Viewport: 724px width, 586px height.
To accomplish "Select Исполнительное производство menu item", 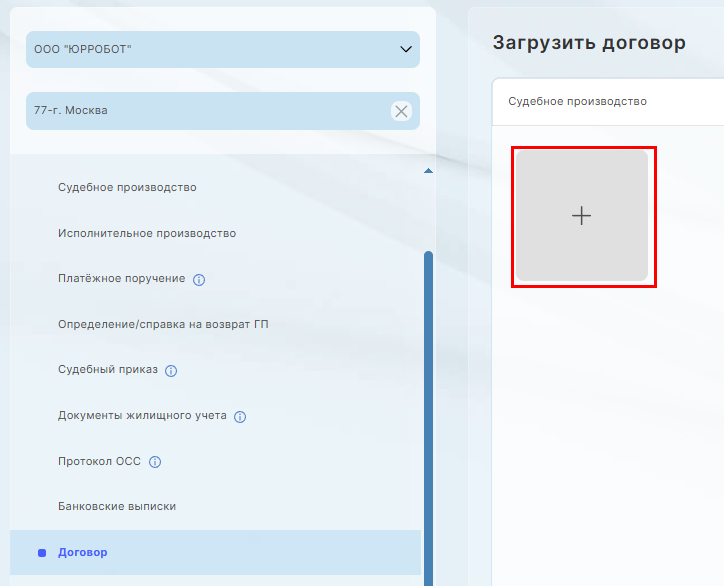I will 147,233.
